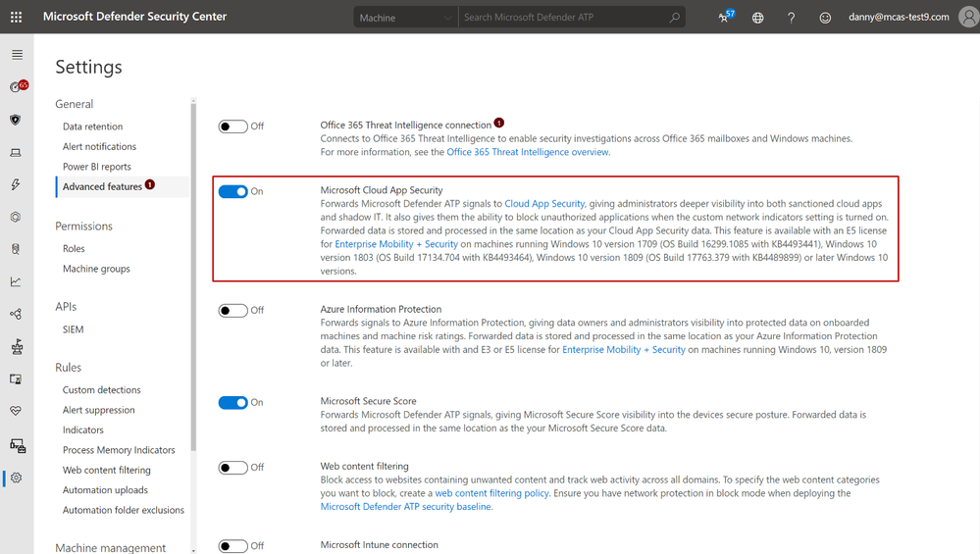The height and width of the screenshot is (554, 980).
Task: Open the globe language icon
Action: click(757, 18)
